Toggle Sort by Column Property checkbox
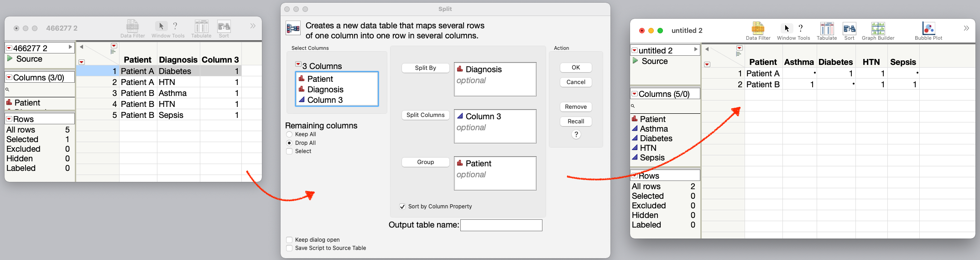The height and width of the screenshot is (260, 980). point(402,207)
